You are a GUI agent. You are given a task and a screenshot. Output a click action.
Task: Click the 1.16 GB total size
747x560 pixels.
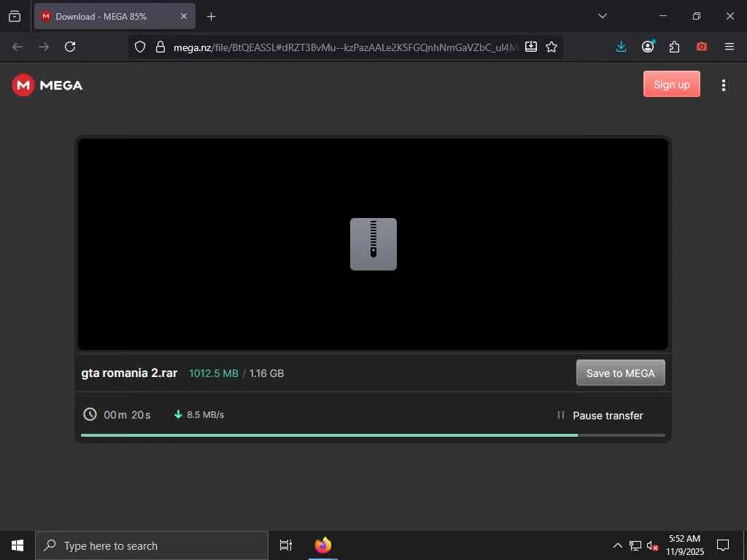click(x=267, y=373)
